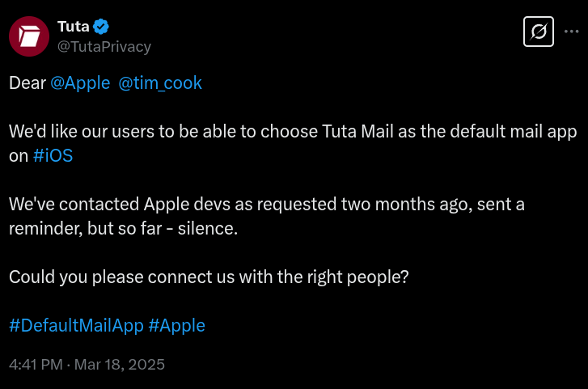The image size is (588, 389).
Task: Open the #Apple hashtag at bottom
Action: [176, 325]
